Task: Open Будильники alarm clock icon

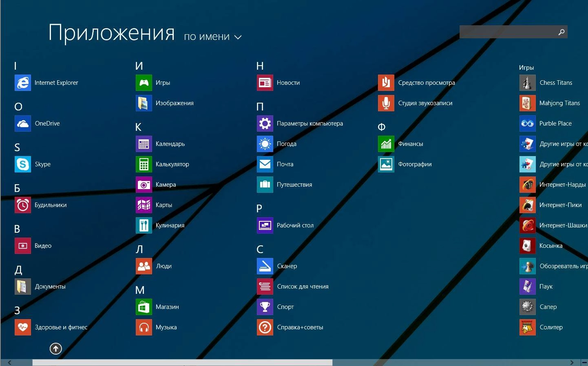Action: point(23,205)
